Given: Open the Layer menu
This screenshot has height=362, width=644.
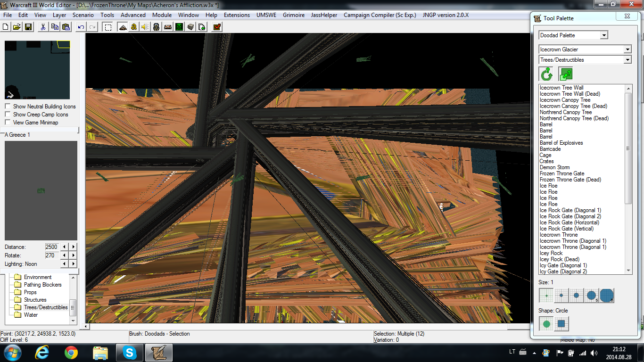Looking at the screenshot, I should pyautogui.click(x=59, y=15).
